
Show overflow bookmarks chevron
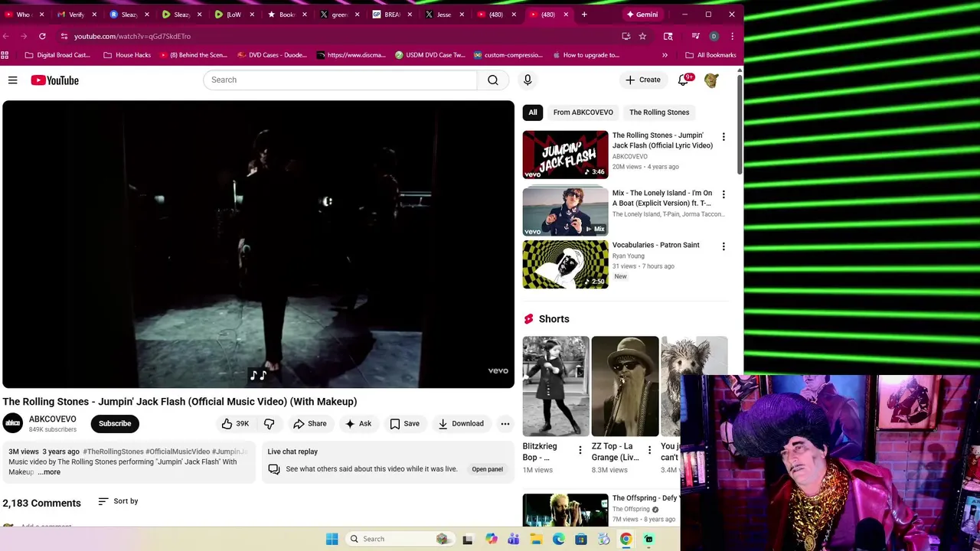(665, 55)
